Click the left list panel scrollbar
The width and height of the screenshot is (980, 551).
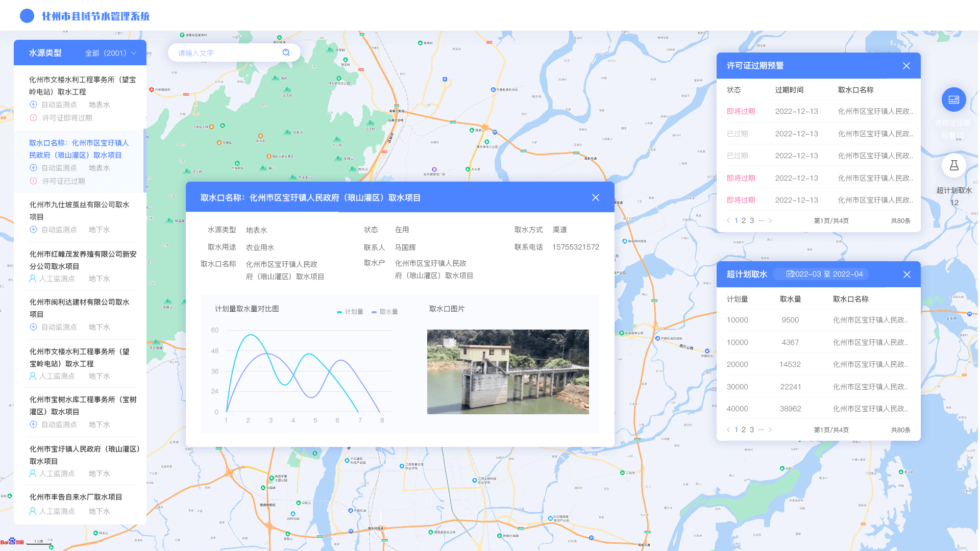point(145,161)
